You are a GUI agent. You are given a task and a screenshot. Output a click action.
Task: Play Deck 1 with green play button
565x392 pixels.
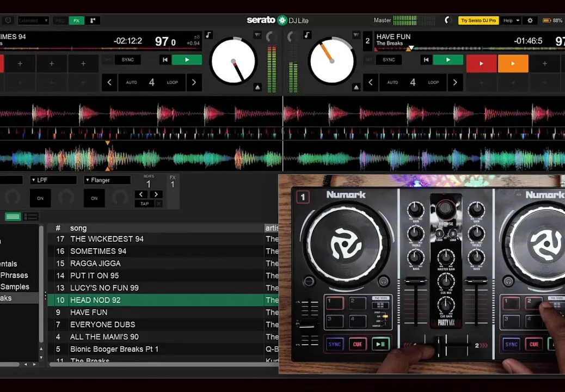187,60
